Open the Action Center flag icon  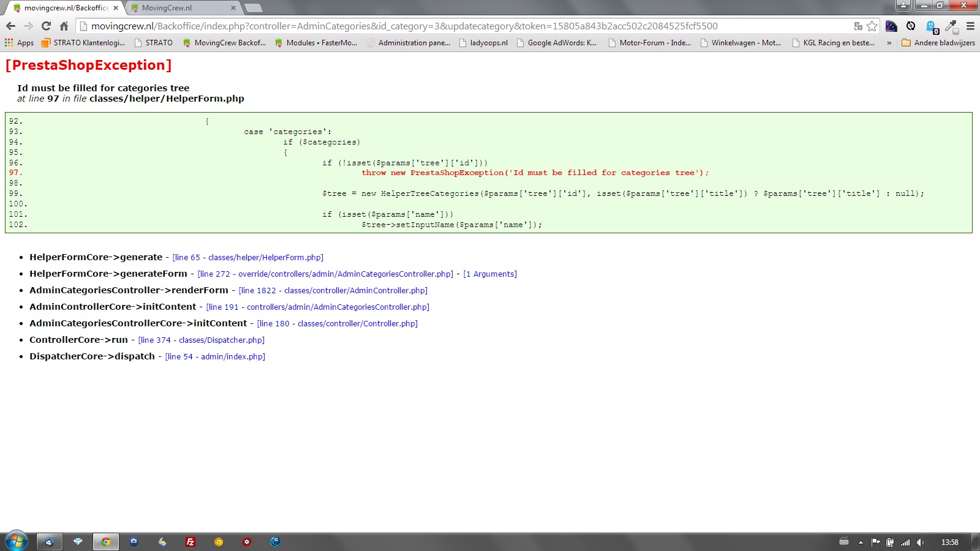coord(875,542)
